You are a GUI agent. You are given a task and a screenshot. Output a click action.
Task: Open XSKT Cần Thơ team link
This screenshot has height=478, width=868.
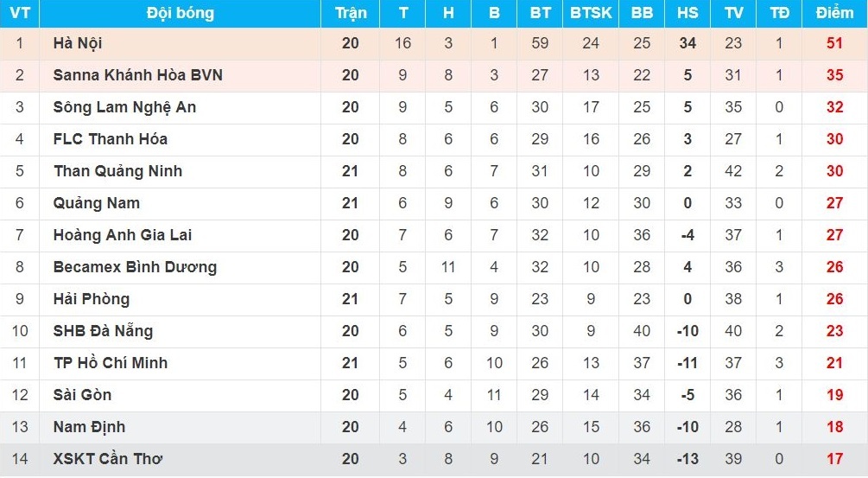coord(107,459)
